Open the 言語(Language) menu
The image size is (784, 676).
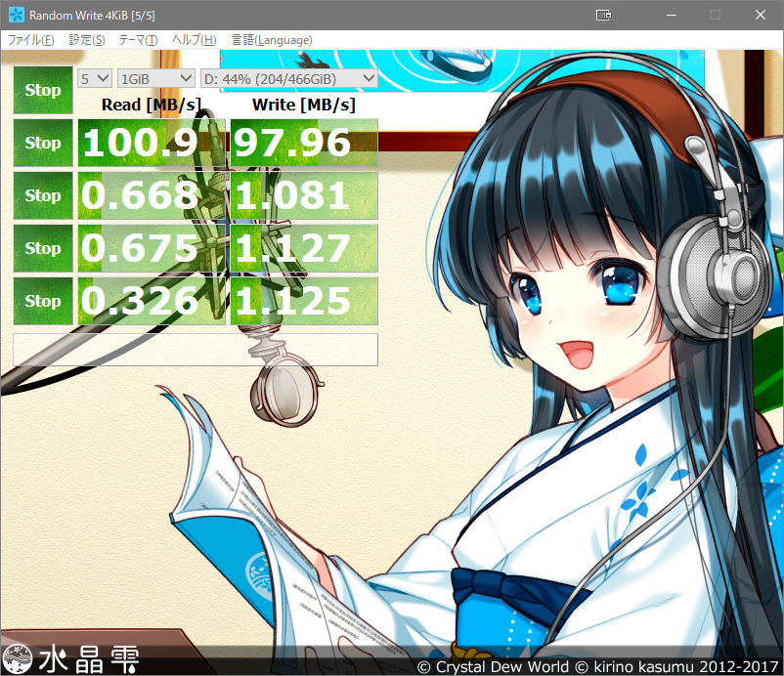tap(272, 40)
